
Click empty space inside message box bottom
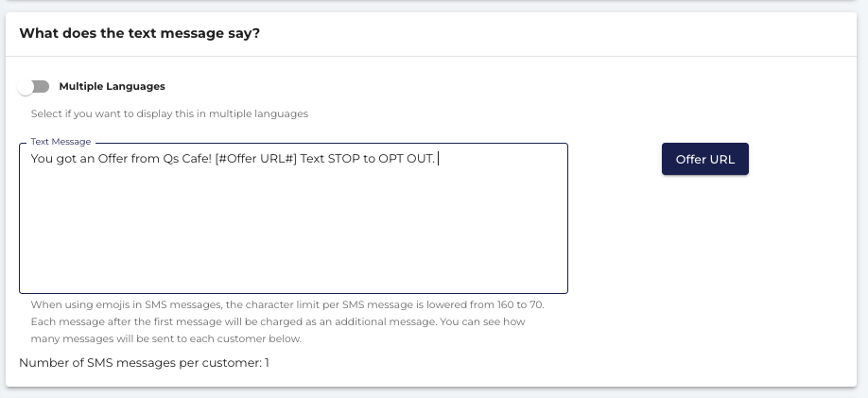tap(293, 260)
